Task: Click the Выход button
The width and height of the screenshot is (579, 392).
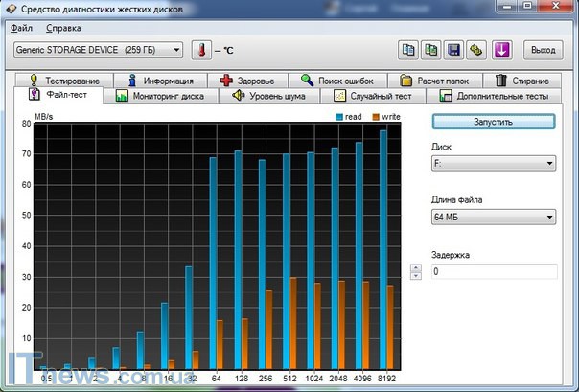Action: click(544, 49)
